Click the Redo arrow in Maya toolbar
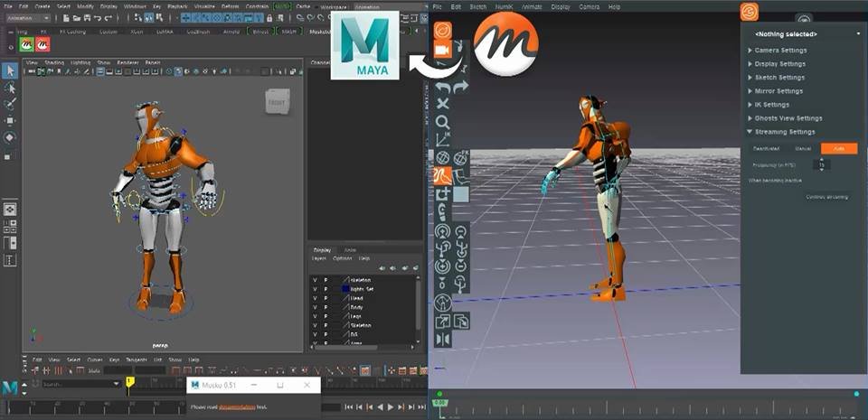The width and height of the screenshot is (868, 420). (107, 18)
